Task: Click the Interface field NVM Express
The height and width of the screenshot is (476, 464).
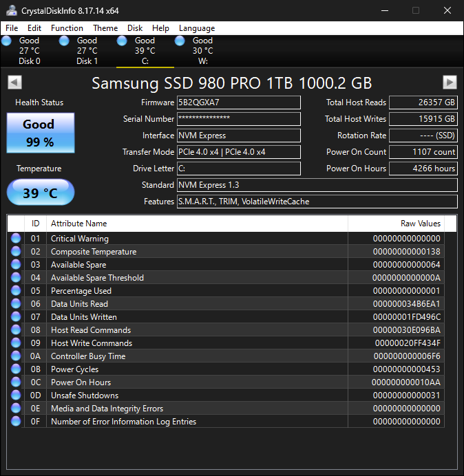Action: [239, 136]
